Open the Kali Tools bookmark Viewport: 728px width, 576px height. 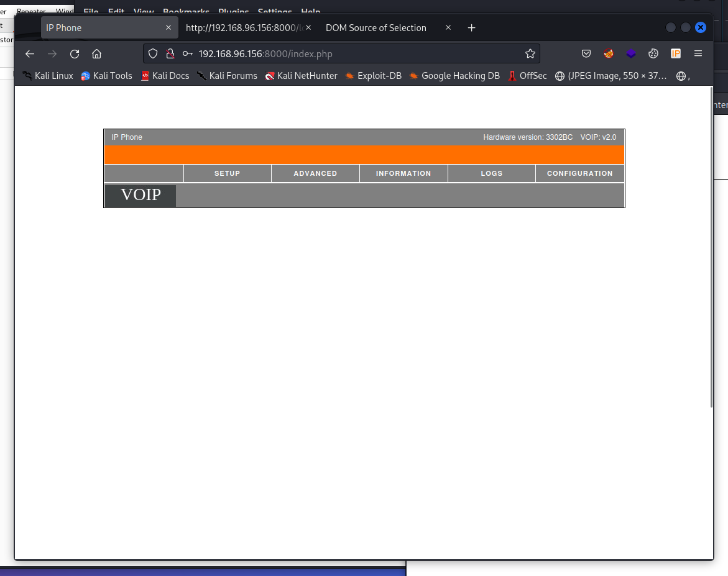point(106,76)
